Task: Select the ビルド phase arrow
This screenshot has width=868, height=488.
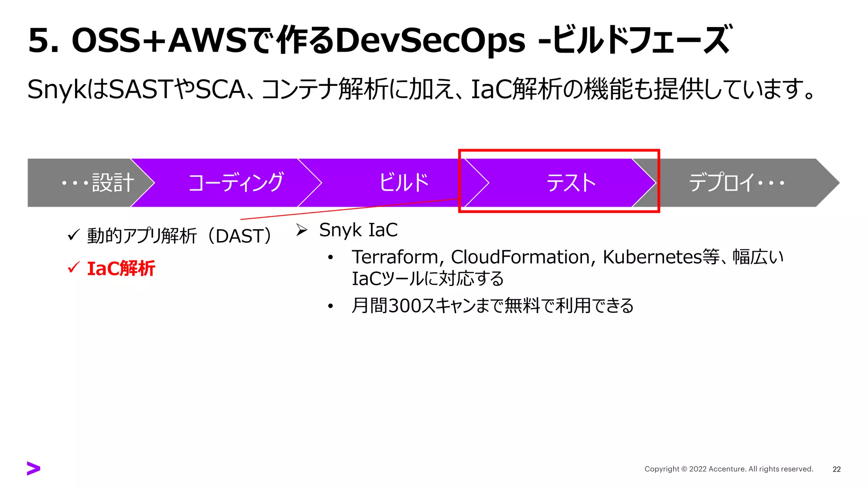Action: (x=403, y=183)
